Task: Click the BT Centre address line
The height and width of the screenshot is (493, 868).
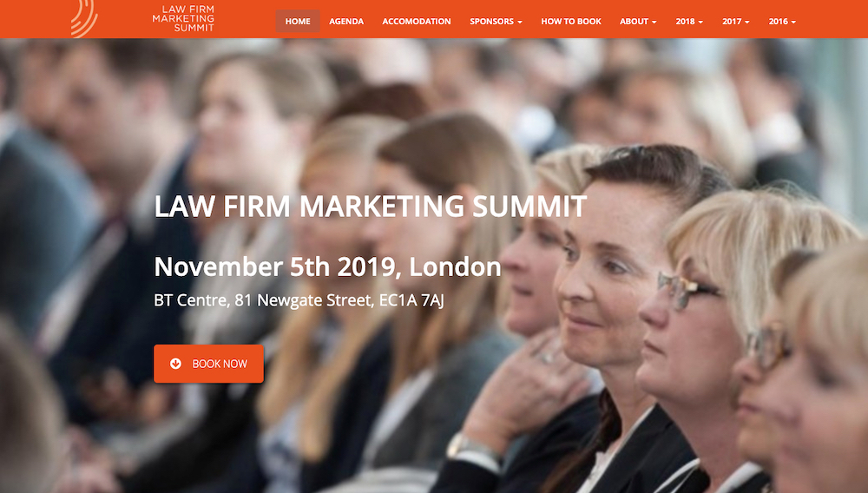Action: (x=299, y=300)
